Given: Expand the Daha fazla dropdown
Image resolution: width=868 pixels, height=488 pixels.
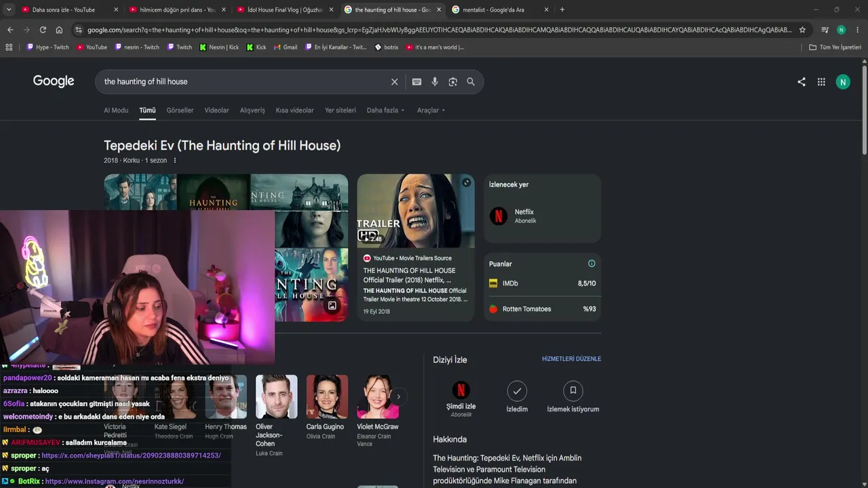Looking at the screenshot, I should coord(386,110).
